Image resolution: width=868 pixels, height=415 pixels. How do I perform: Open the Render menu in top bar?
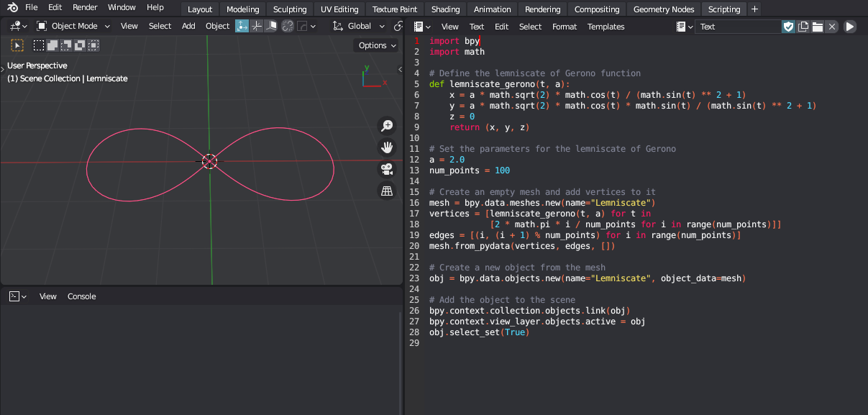coord(85,7)
